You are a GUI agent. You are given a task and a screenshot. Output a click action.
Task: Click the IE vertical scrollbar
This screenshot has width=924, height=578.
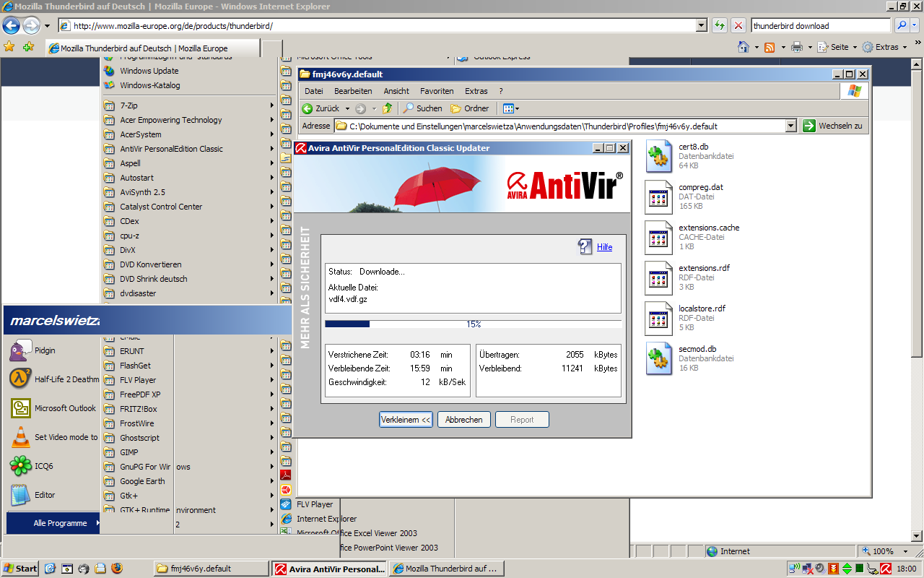pyautogui.click(x=917, y=300)
